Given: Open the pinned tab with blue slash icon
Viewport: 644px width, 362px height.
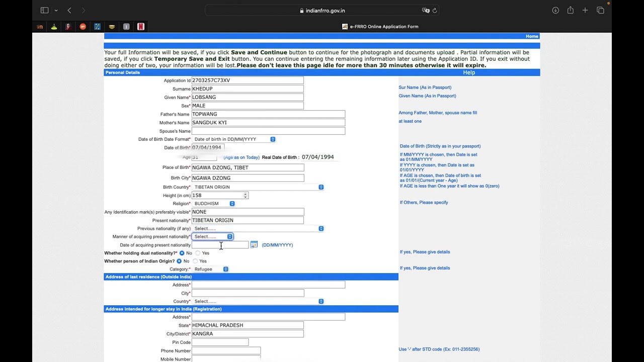Looking at the screenshot, I should 97,27.
